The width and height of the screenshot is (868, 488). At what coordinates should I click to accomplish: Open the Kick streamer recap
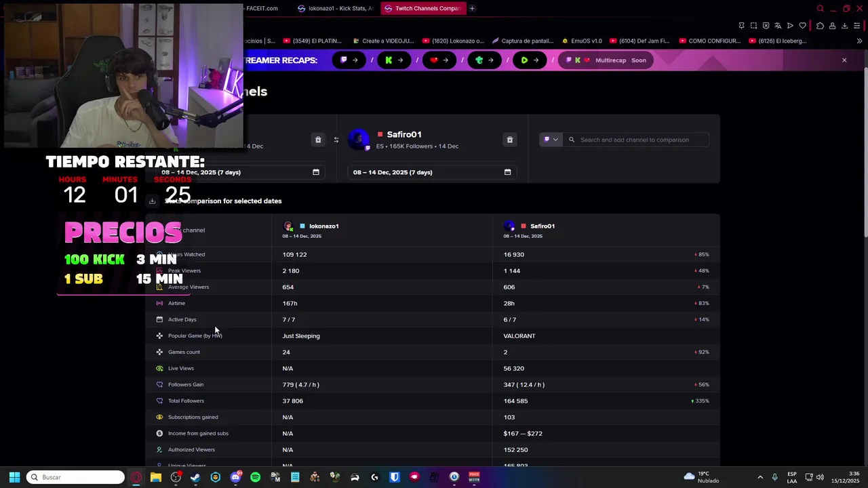[394, 60]
